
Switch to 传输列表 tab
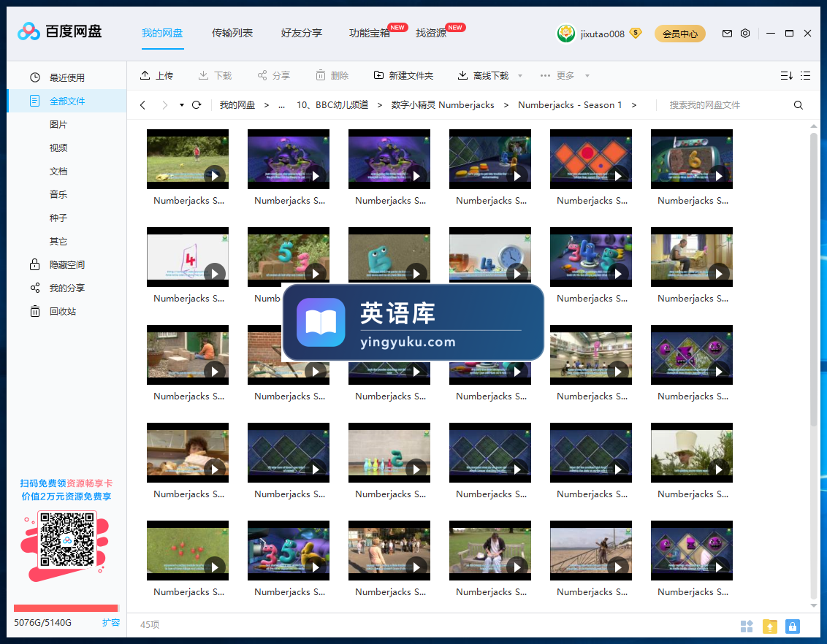tap(232, 33)
